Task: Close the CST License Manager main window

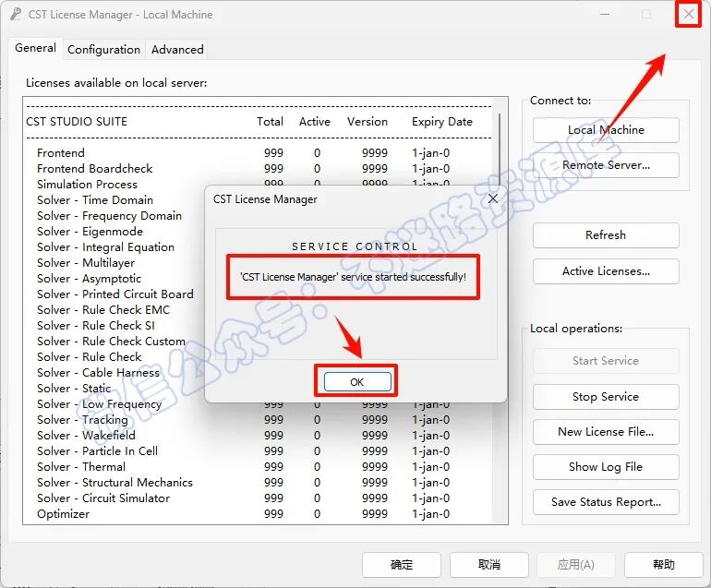Action: point(688,14)
